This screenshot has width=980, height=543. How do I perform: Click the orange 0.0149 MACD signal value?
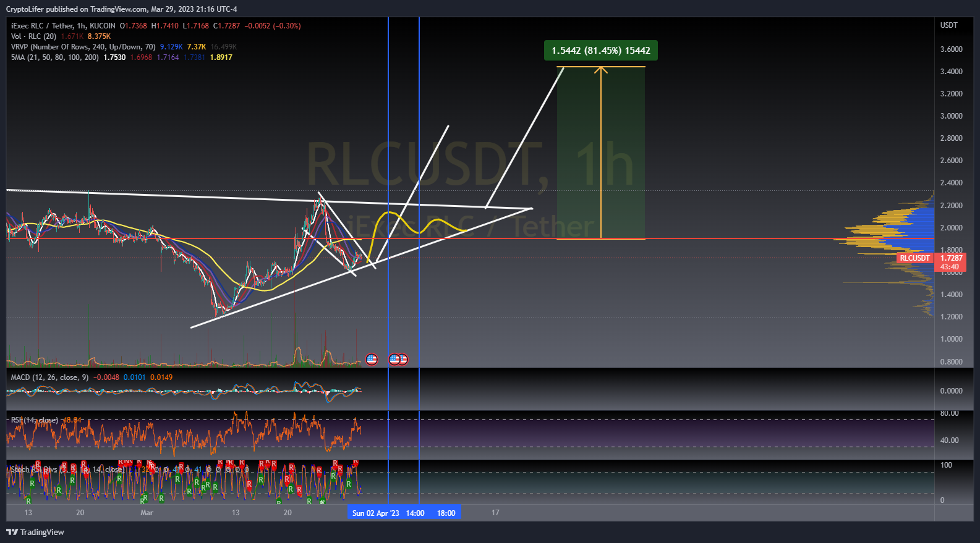pyautogui.click(x=161, y=377)
